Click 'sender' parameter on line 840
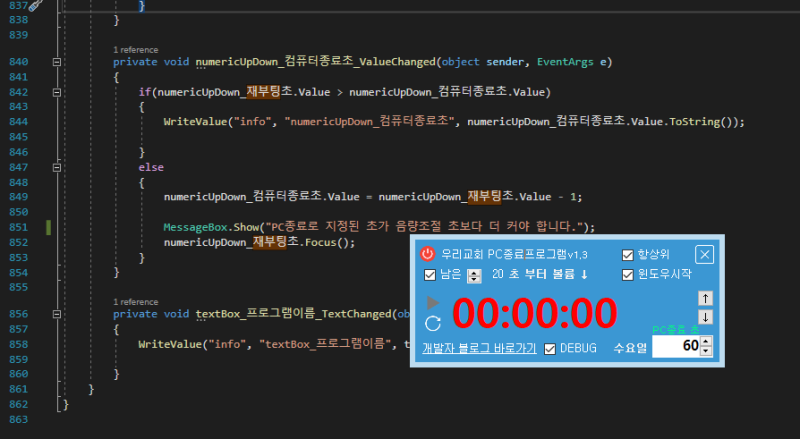800x439 pixels. [505, 62]
